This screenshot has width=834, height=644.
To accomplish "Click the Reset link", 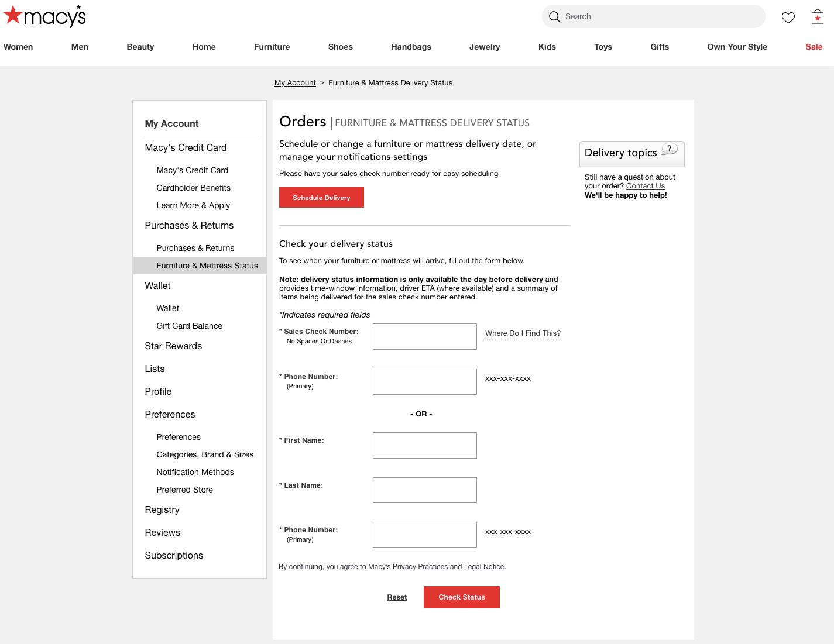I will point(397,597).
